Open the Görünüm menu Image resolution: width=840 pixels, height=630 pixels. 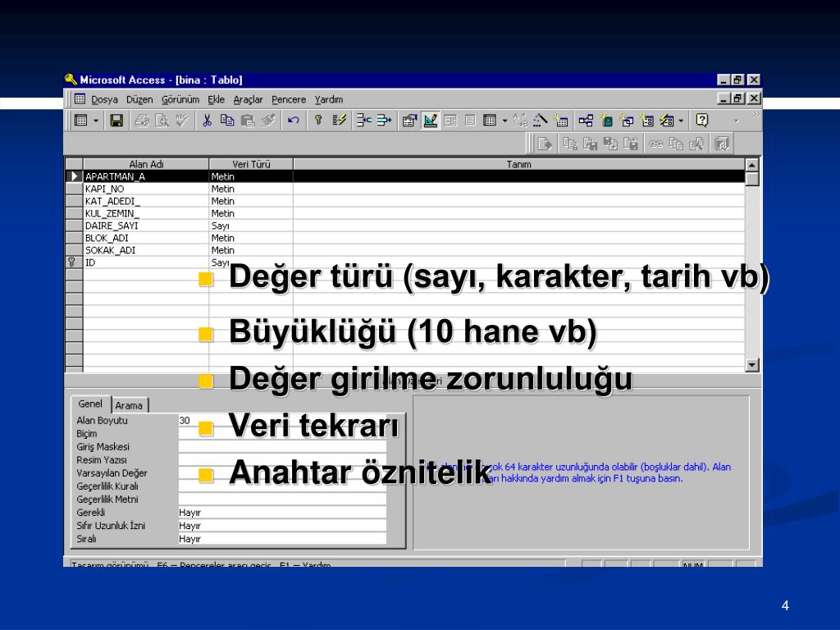click(180, 99)
